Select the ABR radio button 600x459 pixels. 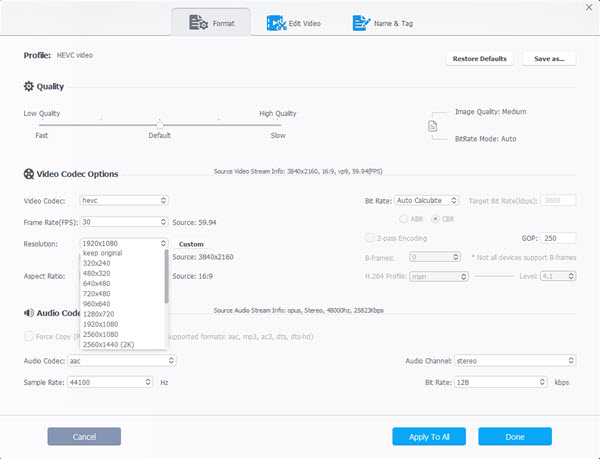point(403,219)
